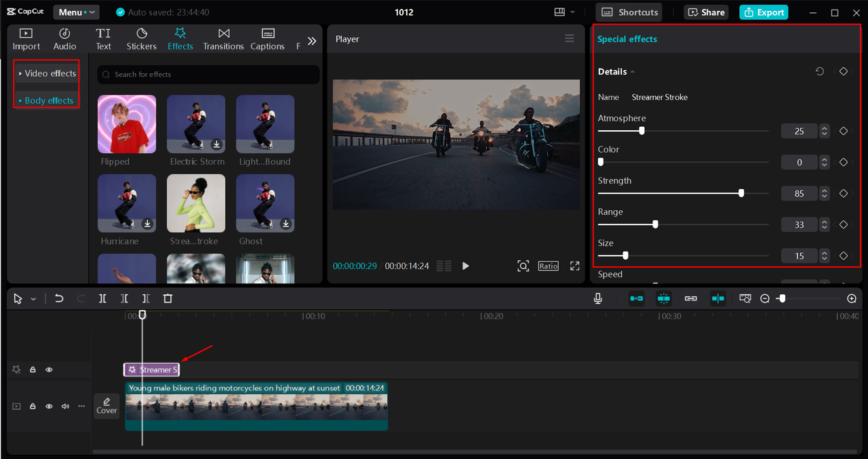Toggle preview axis

pos(718,298)
